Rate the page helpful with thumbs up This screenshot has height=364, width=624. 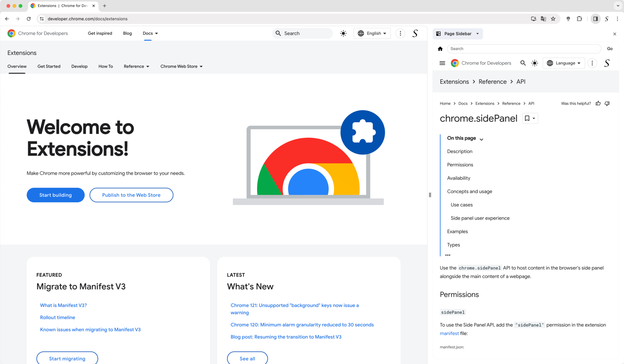[x=598, y=103]
